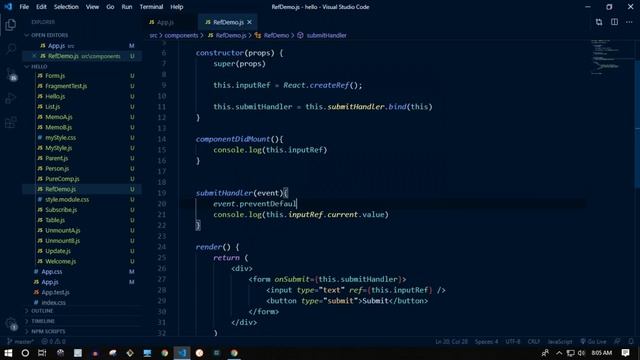Click the master branch status icon
640x360 pixels.
[x=20, y=341]
